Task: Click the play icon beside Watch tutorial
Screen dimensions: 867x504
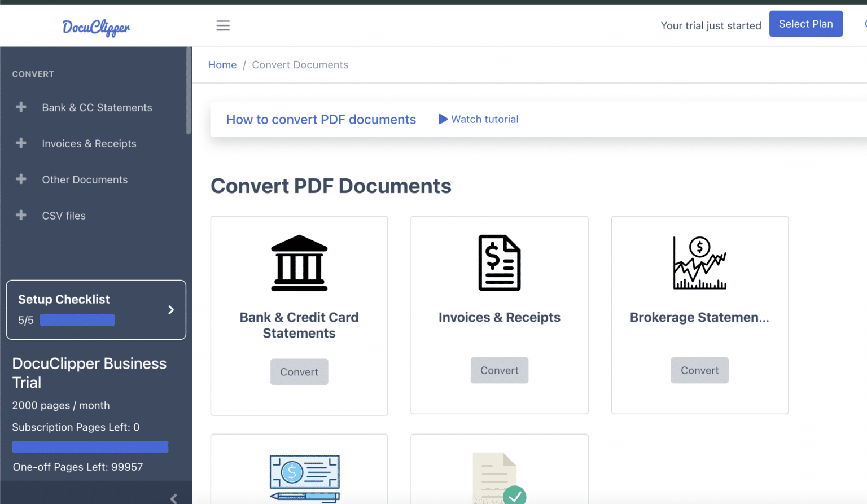Action: coord(443,119)
